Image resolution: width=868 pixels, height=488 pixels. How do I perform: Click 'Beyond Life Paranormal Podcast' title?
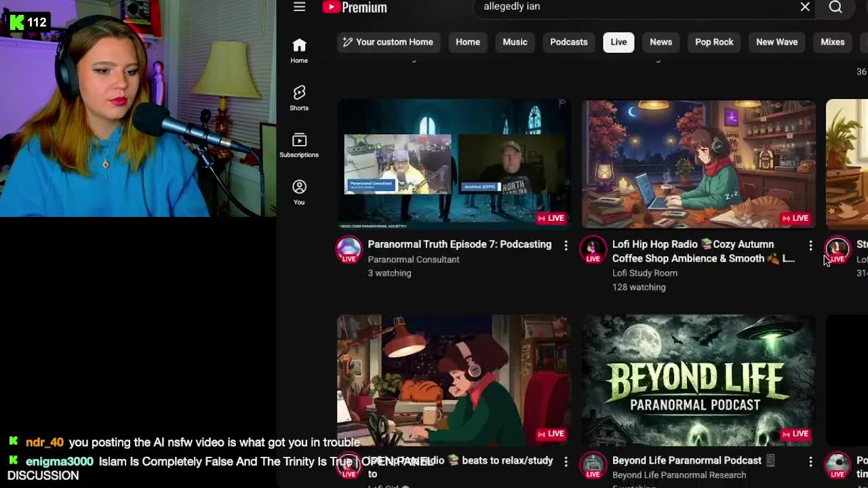[693, 460]
